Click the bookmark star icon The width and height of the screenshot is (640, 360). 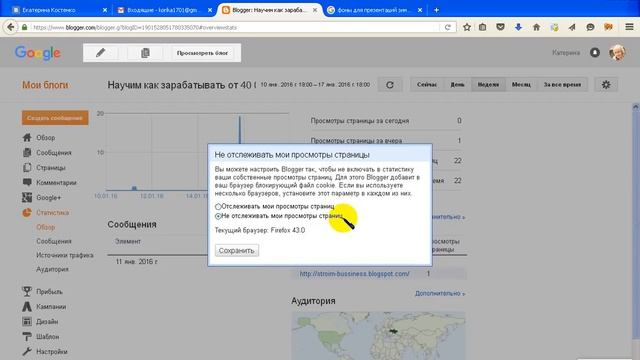tap(467, 27)
